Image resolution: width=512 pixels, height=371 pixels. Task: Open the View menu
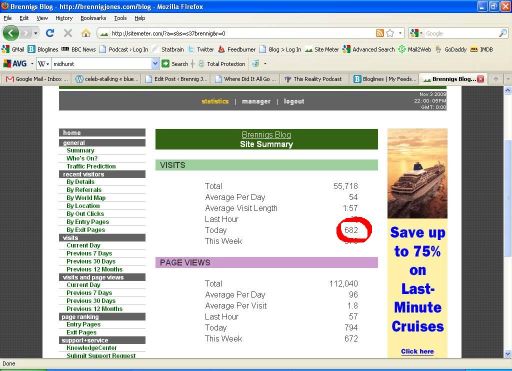(x=42, y=18)
